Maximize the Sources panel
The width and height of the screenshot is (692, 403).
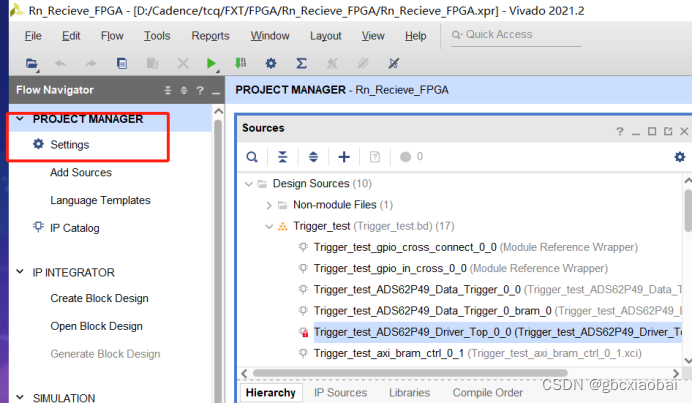point(652,131)
